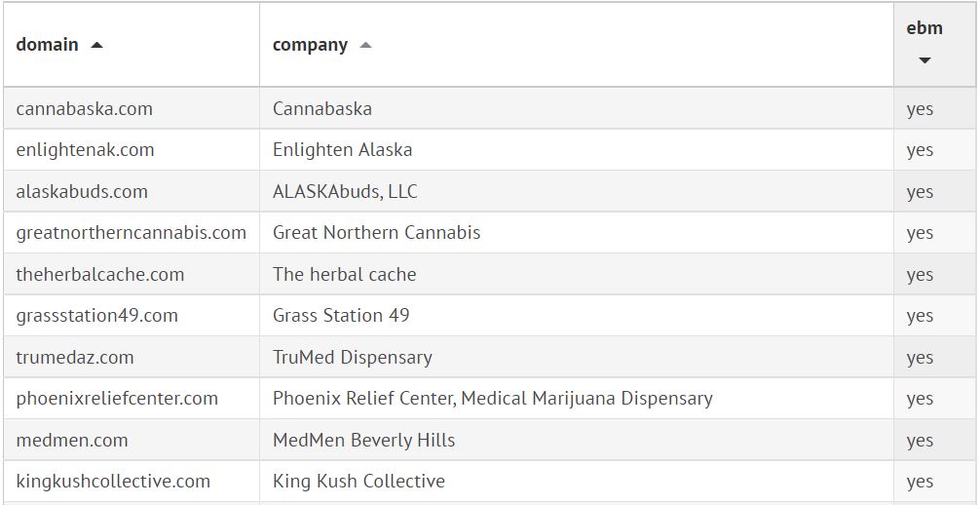
Task: Sort table by domain header
Action: tap(48, 45)
